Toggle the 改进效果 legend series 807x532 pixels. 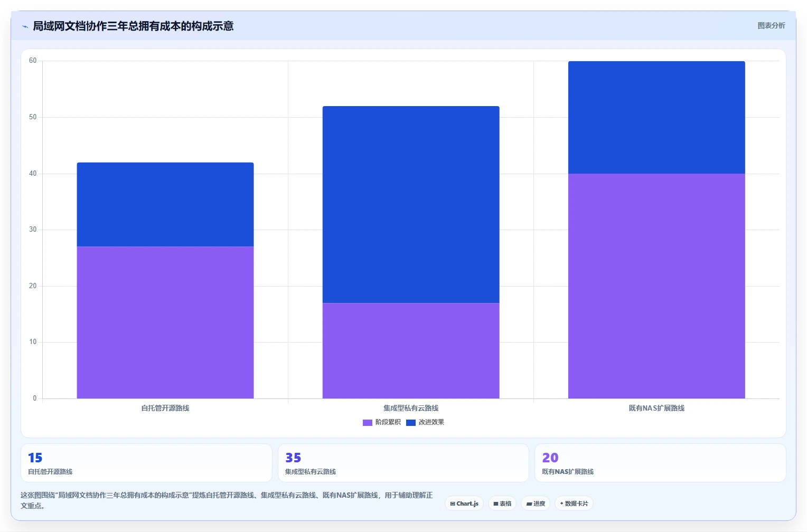425,422
